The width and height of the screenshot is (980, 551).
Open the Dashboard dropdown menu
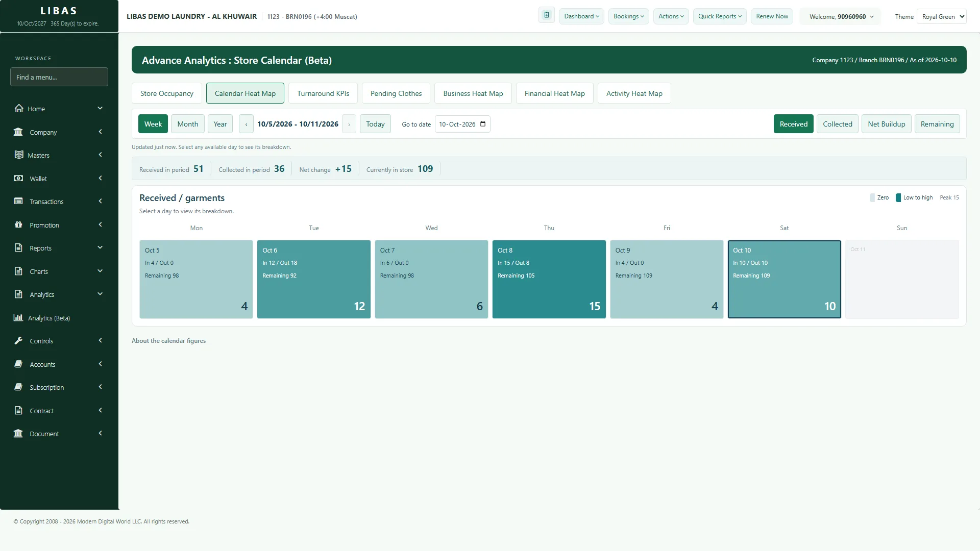click(x=581, y=16)
